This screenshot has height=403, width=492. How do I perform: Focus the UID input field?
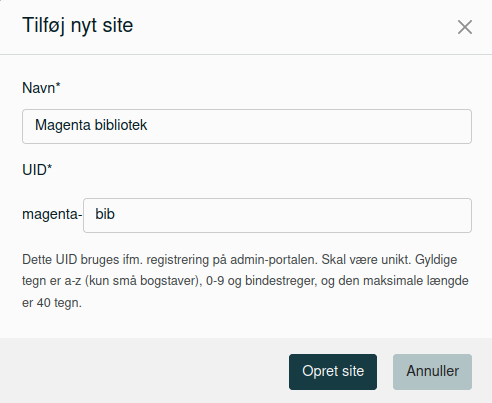coord(277,215)
